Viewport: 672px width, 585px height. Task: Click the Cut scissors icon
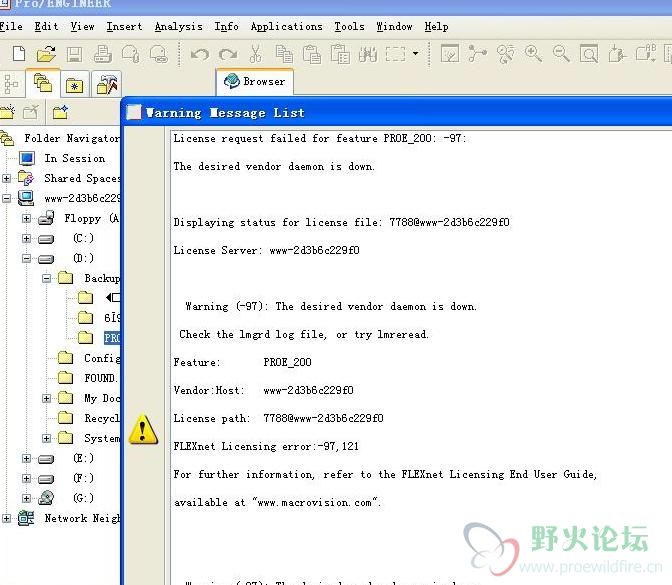(255, 54)
